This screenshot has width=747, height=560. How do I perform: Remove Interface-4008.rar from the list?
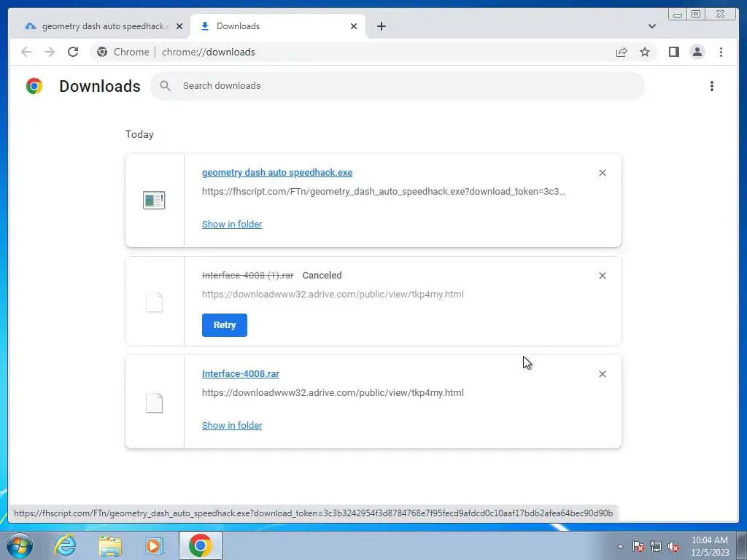click(602, 374)
